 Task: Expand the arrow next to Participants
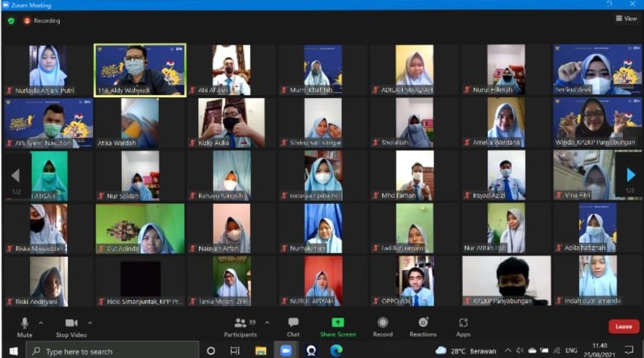click(x=268, y=323)
